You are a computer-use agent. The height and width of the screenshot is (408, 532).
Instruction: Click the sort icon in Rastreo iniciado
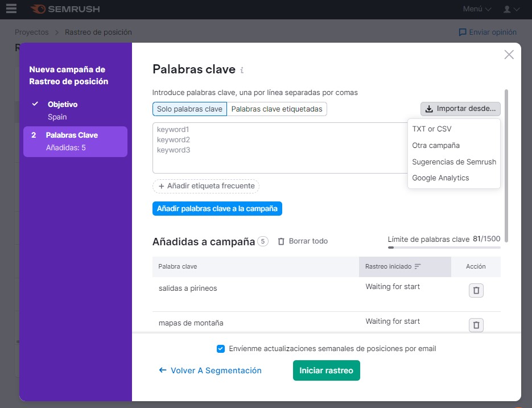point(418,266)
